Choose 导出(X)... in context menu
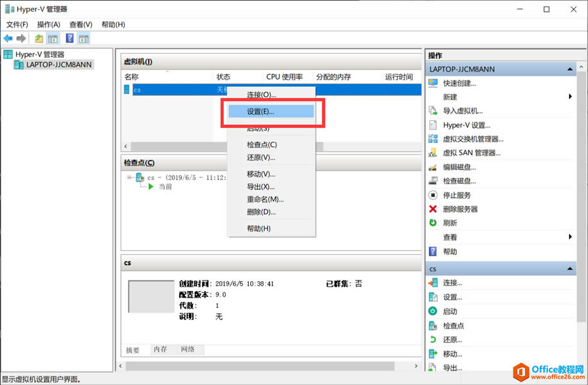The image size is (588, 385). click(271, 187)
